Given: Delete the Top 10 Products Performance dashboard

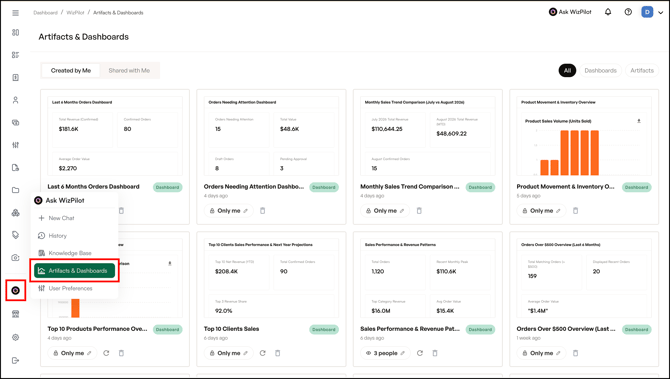Looking at the screenshot, I should coord(121,353).
